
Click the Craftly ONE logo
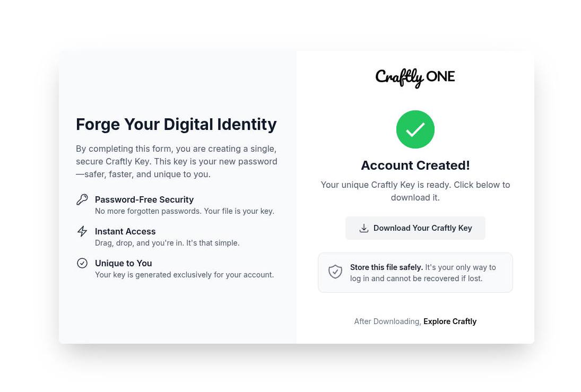[415, 78]
